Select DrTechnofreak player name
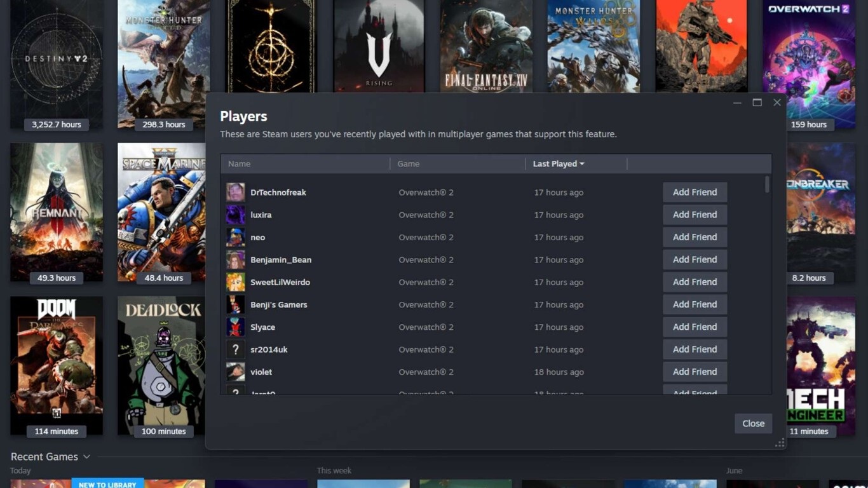The height and width of the screenshot is (488, 868). tap(278, 193)
